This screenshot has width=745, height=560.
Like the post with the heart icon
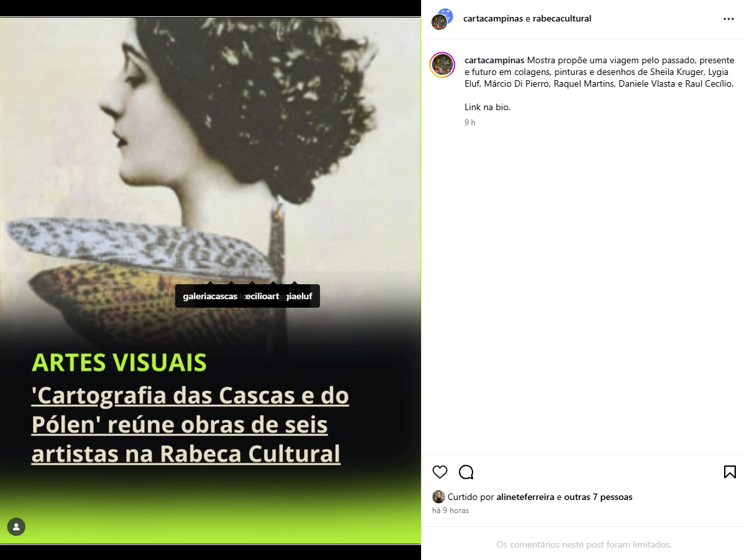[439, 472]
